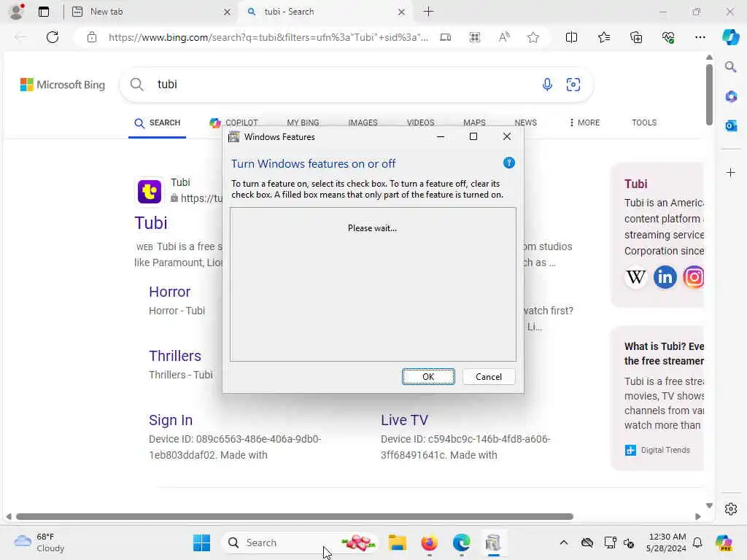Open Browser essentials heart icon
Screen dimensions: 747x560
pos(668,37)
